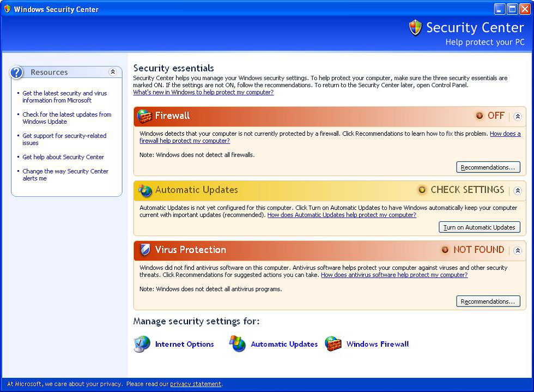Viewport: 534px width, 392px height.
Task: Click the Virus Protection heading text
Action: coord(190,250)
